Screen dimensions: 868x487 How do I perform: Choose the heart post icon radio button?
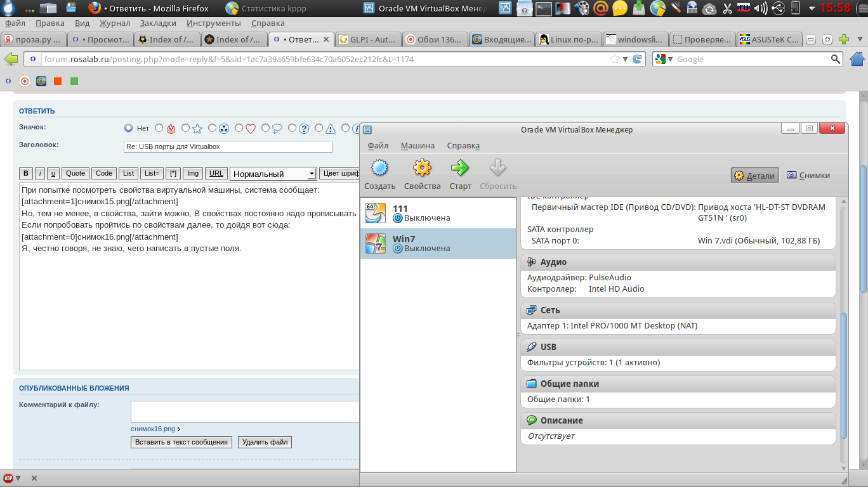point(239,128)
